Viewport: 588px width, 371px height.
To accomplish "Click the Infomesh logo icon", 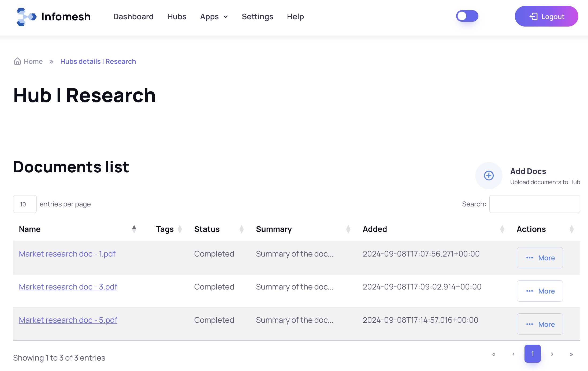I will [26, 17].
